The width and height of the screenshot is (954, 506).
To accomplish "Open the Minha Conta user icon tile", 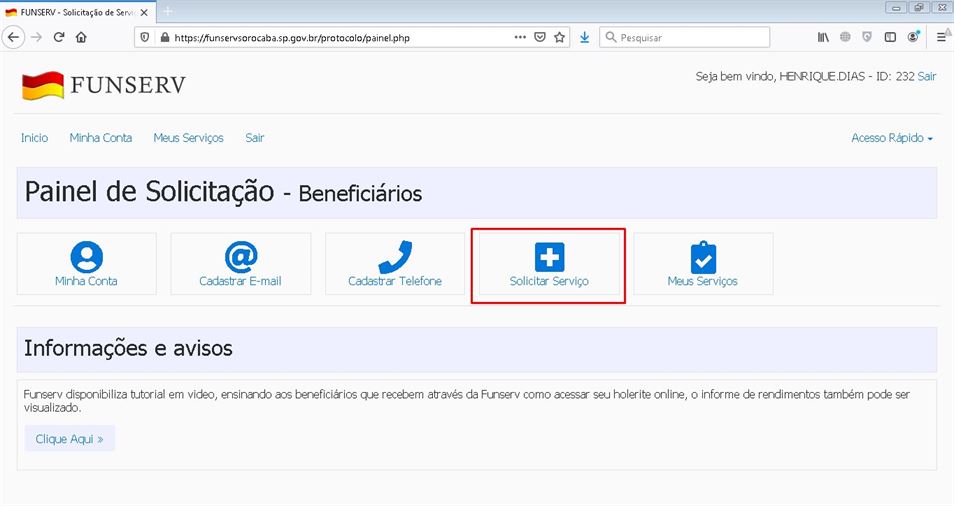I will (86, 257).
